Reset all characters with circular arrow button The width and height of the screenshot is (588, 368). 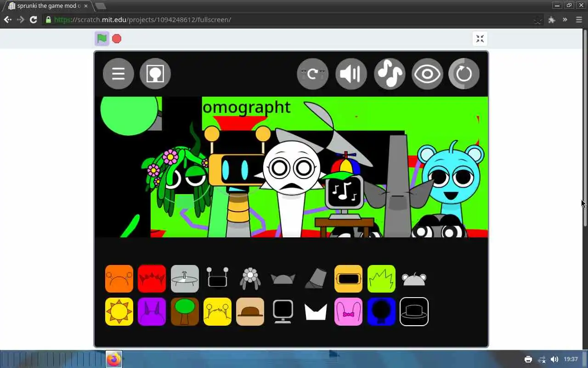pyautogui.click(x=464, y=74)
